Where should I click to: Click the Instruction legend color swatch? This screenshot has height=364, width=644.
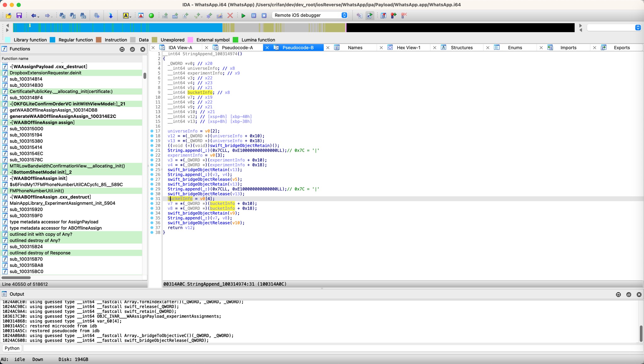99,40
